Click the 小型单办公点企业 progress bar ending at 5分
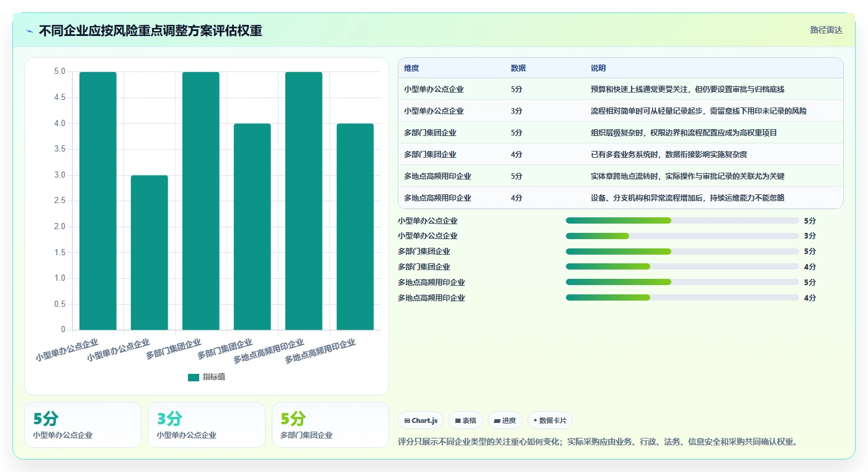The image size is (868, 472). click(682, 220)
